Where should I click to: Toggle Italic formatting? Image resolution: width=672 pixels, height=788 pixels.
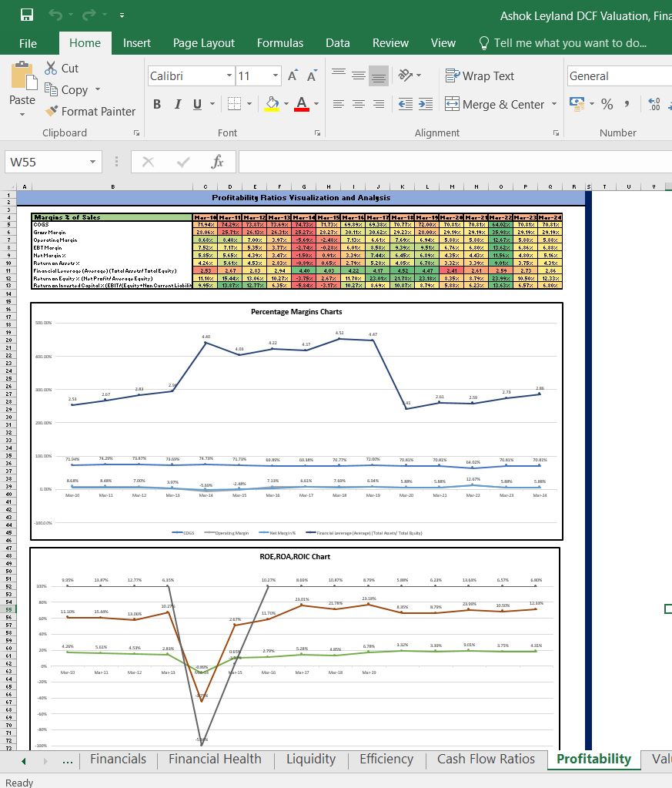[x=177, y=104]
